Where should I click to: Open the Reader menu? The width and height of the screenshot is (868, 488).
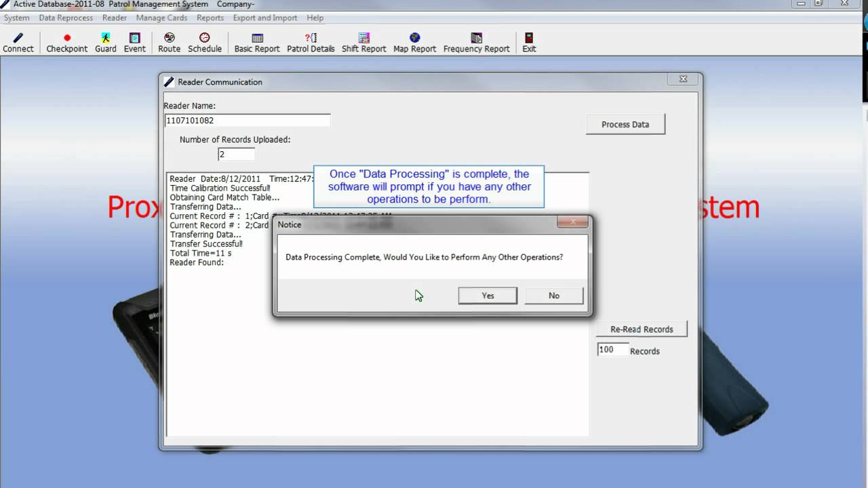(115, 18)
